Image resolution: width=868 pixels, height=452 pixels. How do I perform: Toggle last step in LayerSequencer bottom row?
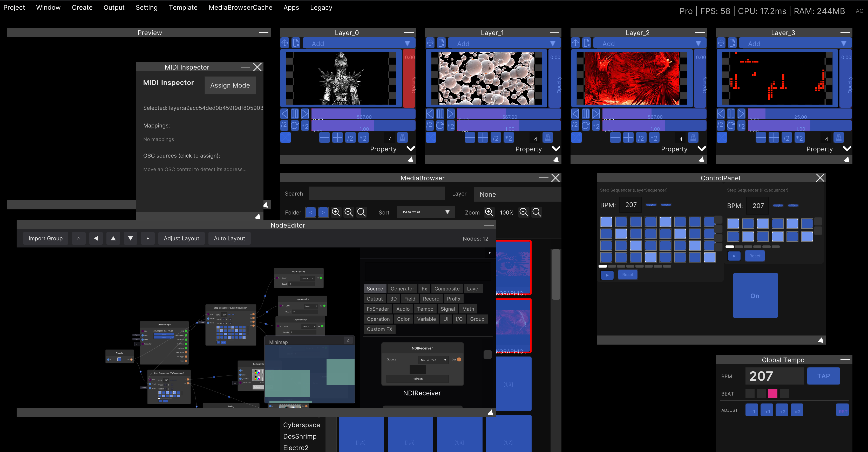coord(710,257)
